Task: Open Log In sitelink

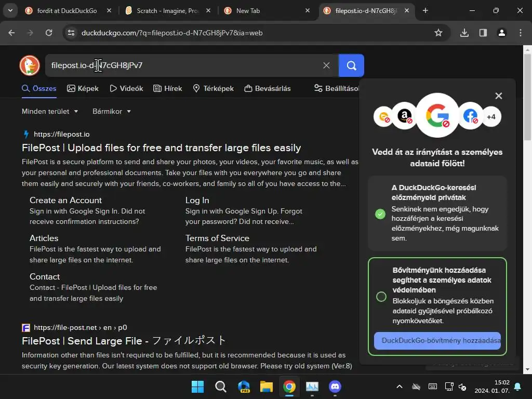Action: pos(197,200)
